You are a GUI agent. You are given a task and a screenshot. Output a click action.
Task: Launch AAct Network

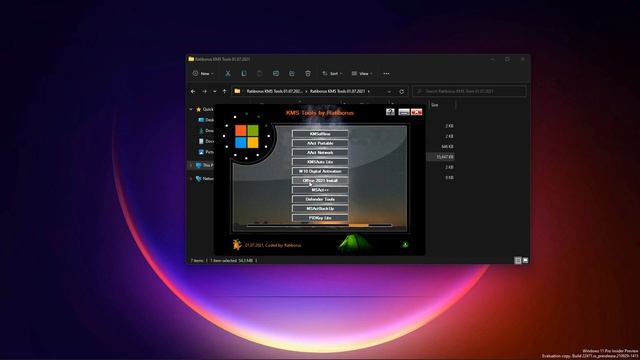tap(320, 153)
